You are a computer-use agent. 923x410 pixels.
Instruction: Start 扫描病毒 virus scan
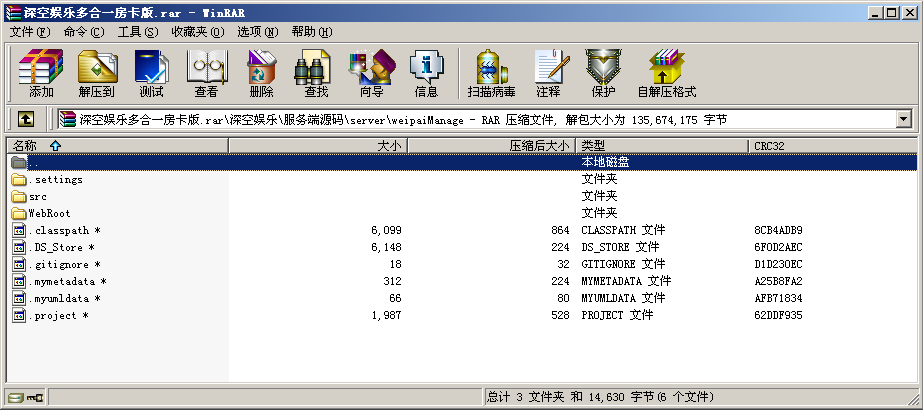[491, 74]
